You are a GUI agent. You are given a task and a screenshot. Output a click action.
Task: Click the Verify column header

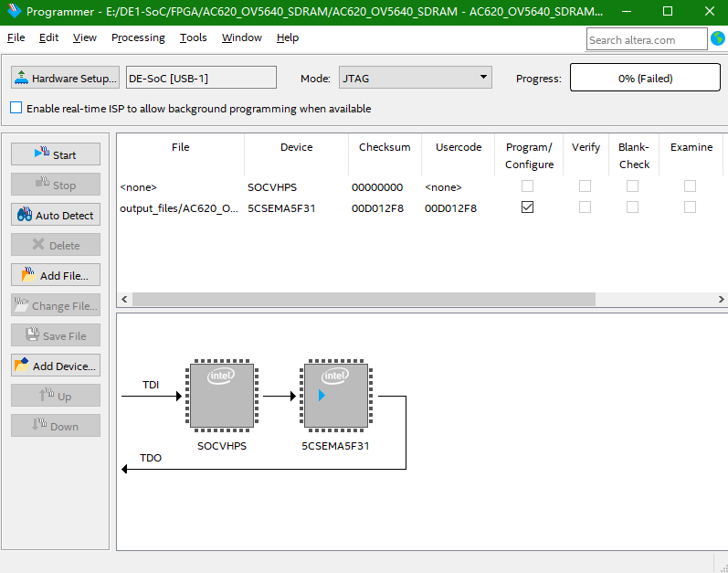(586, 155)
